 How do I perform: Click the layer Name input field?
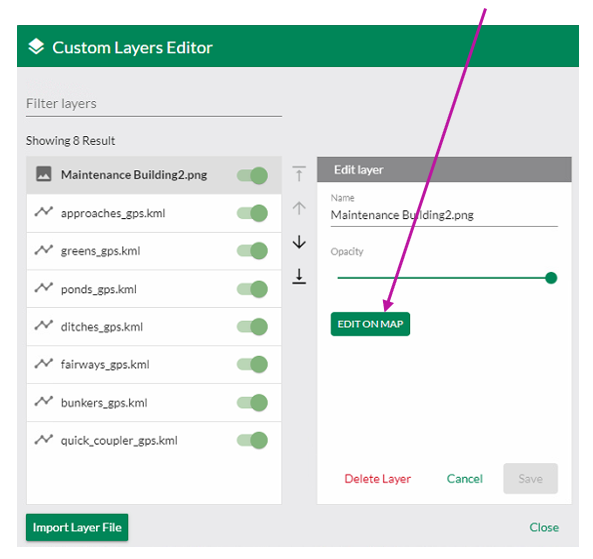click(444, 215)
